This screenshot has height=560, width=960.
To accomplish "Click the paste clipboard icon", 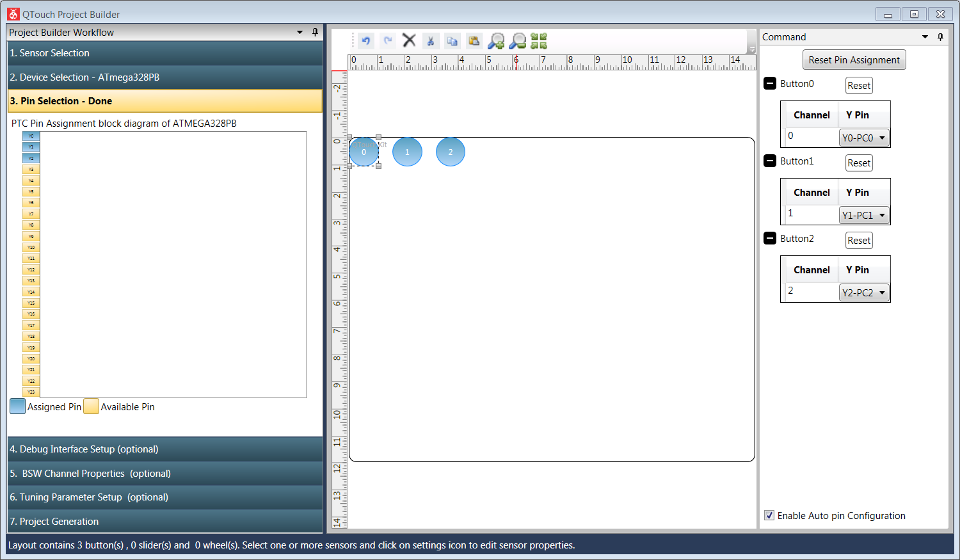I will pos(474,41).
